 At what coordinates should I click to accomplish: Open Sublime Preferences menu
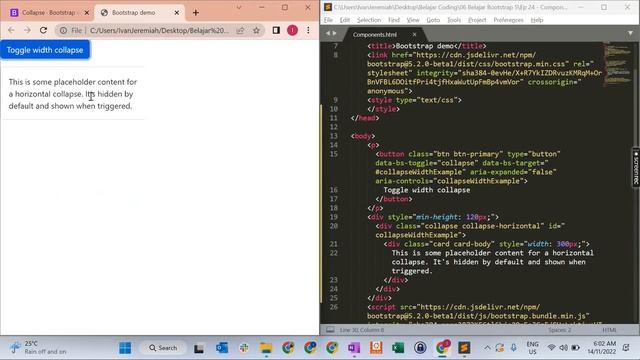tap(508, 20)
